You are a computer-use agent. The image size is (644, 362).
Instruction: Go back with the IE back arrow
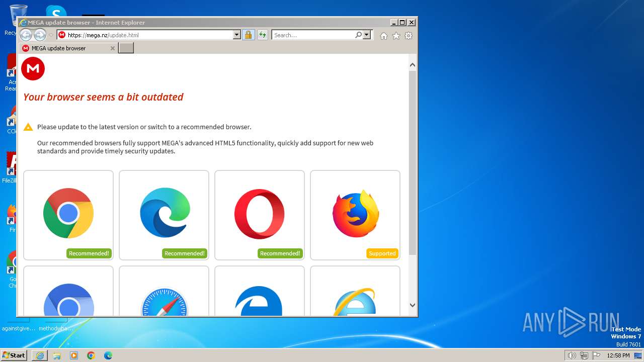26,35
